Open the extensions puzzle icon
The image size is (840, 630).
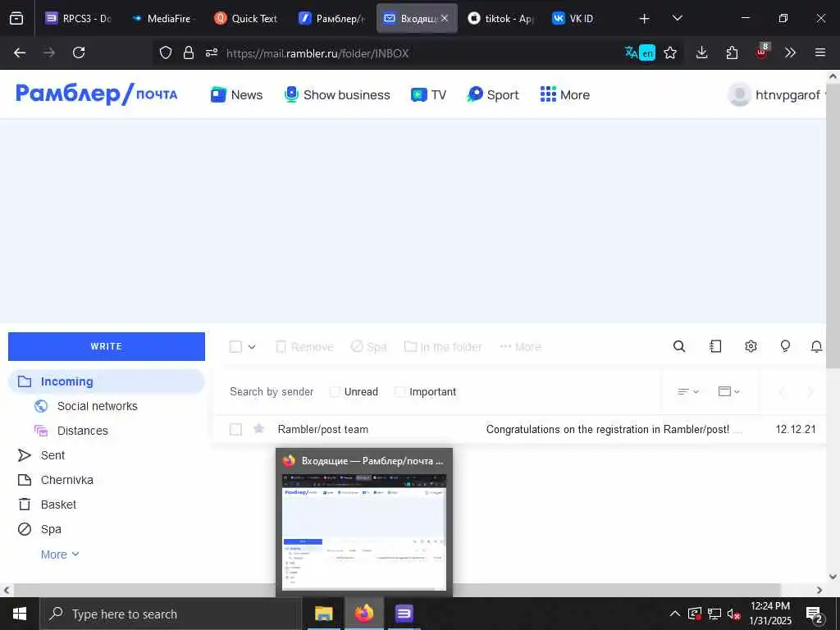pyautogui.click(x=732, y=52)
